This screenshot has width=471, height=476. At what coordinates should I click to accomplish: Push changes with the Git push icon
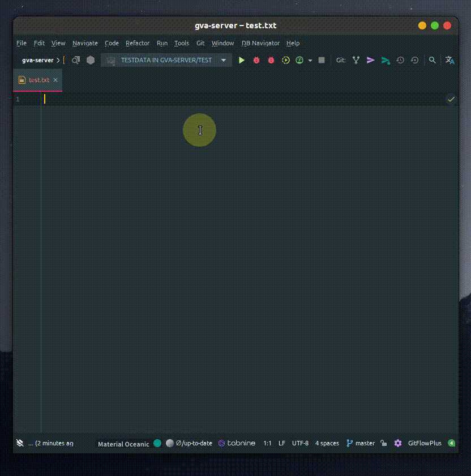coord(386,60)
